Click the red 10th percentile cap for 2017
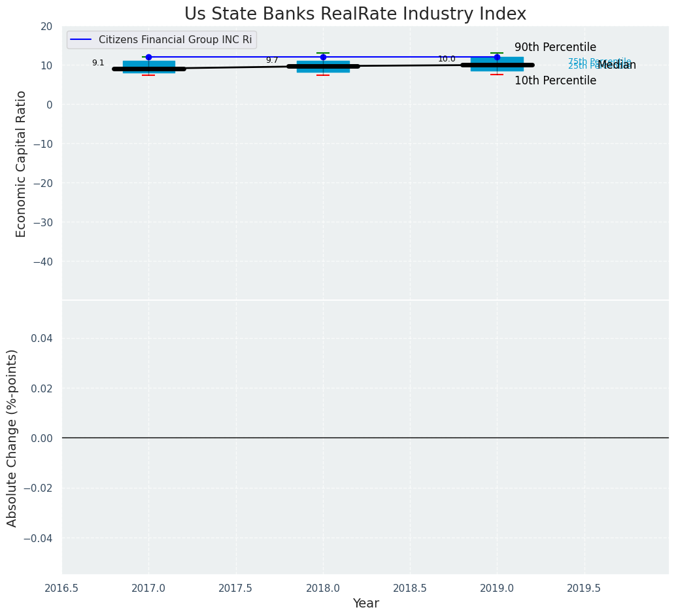The width and height of the screenshot is (676, 616). (148, 75)
